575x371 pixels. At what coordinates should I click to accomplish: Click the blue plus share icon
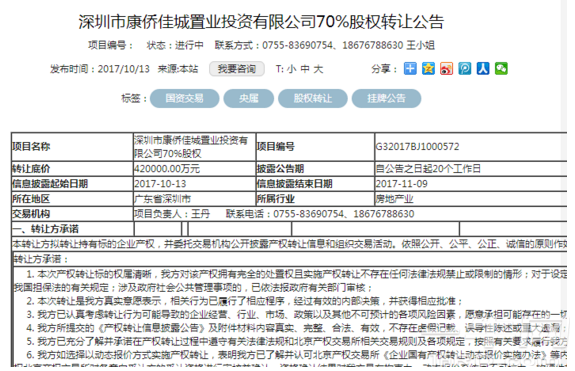point(410,69)
